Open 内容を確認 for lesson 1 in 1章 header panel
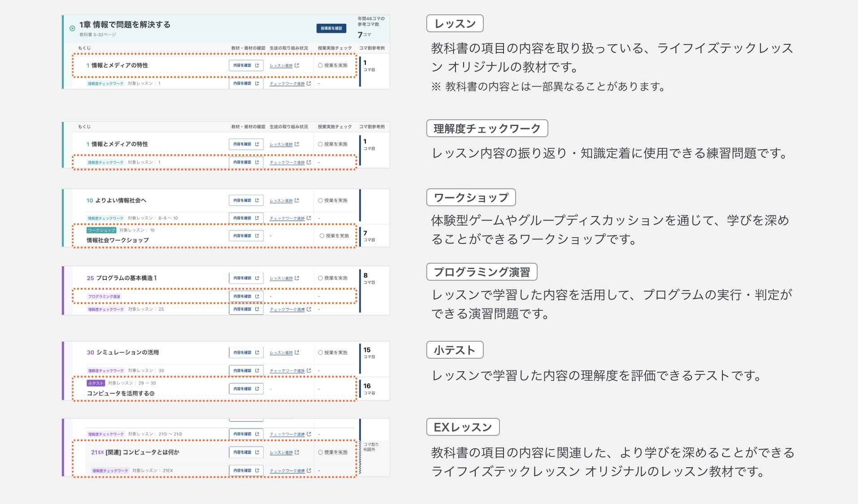 [246, 65]
